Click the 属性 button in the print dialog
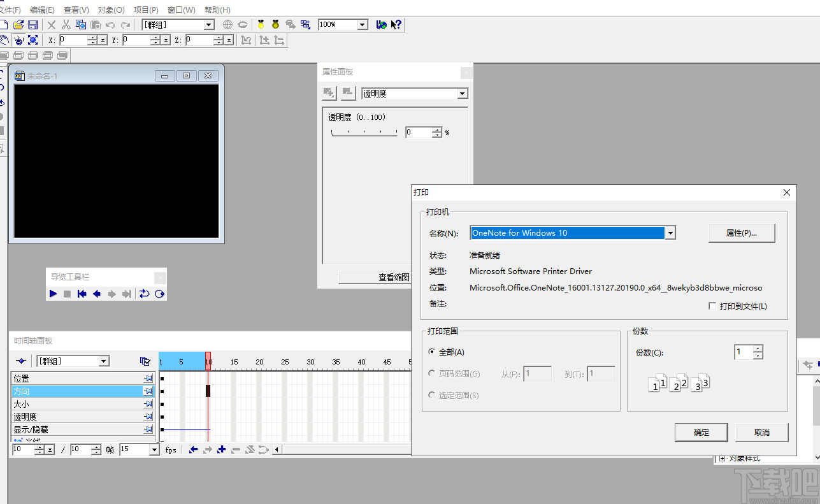820x504 pixels. point(741,233)
